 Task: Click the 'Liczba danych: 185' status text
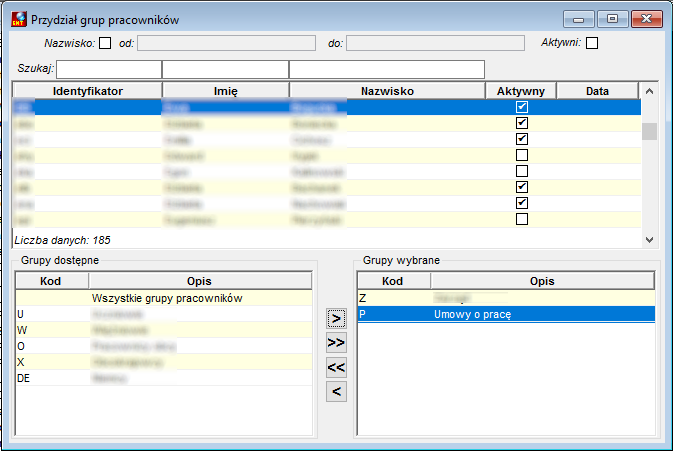pyautogui.click(x=62, y=240)
